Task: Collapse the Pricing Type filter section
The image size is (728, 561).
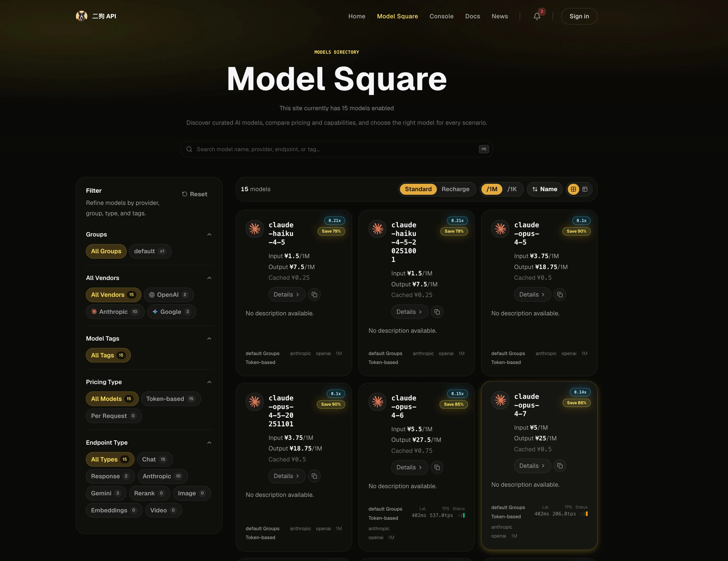Action: [x=209, y=382]
